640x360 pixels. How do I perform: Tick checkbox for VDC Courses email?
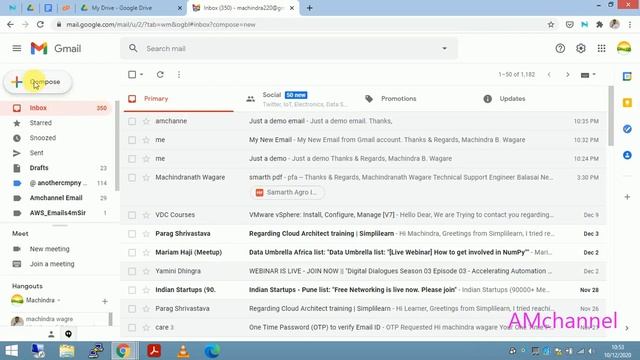[132, 215]
